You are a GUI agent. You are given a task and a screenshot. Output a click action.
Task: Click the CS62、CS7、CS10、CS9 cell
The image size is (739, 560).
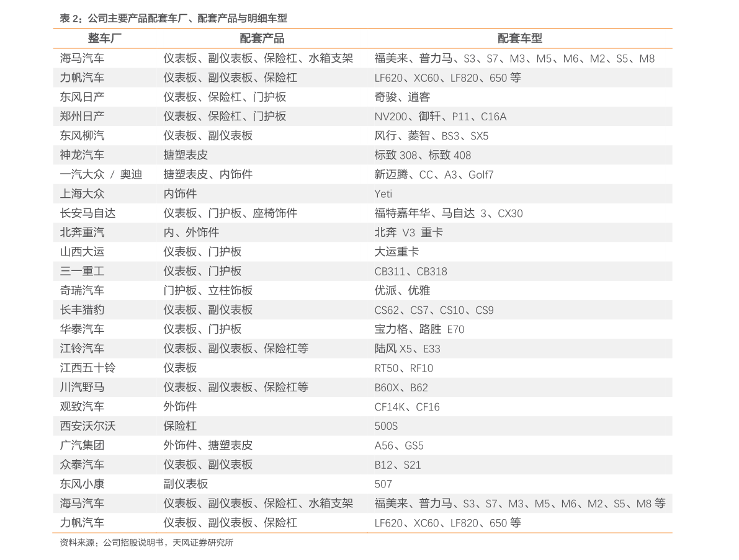click(x=434, y=310)
